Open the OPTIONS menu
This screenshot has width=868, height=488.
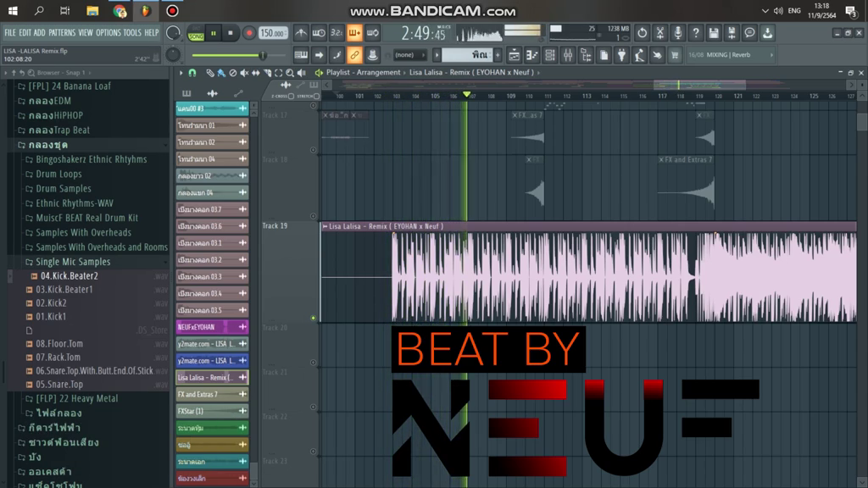[108, 33]
